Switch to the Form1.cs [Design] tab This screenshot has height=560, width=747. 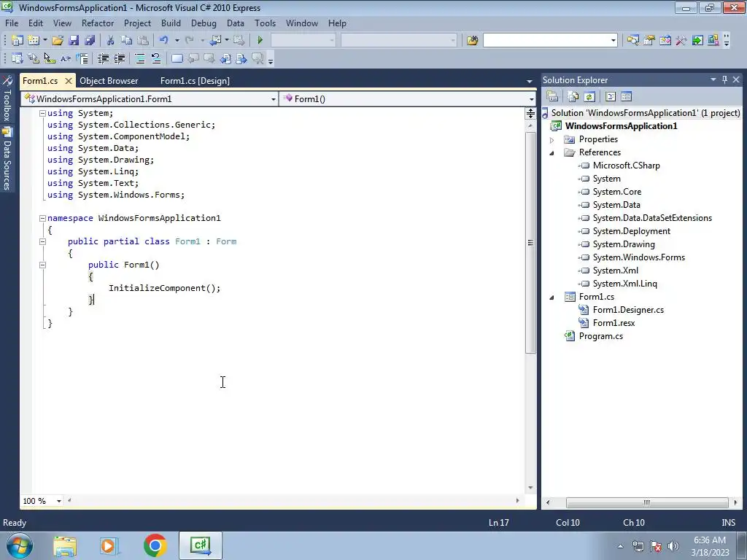[195, 81]
